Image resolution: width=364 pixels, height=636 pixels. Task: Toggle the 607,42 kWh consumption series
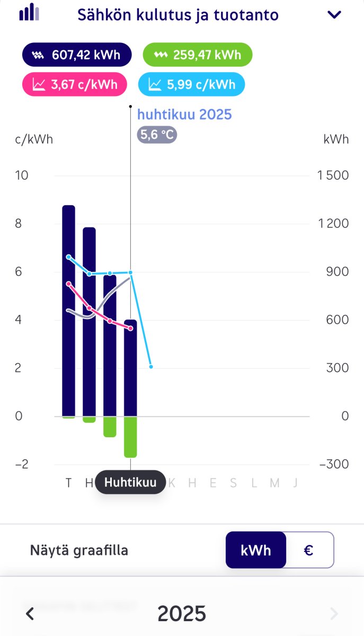[76, 55]
